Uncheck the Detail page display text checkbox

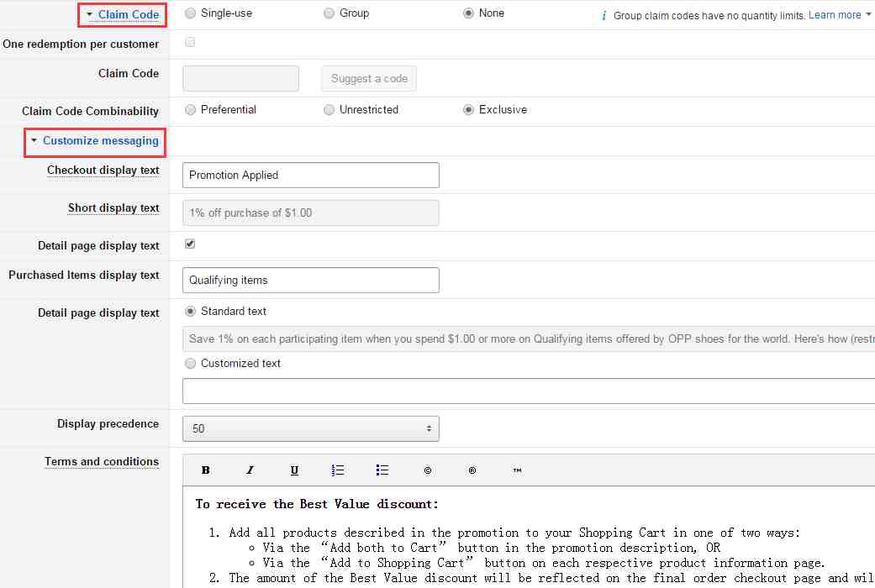coord(190,244)
